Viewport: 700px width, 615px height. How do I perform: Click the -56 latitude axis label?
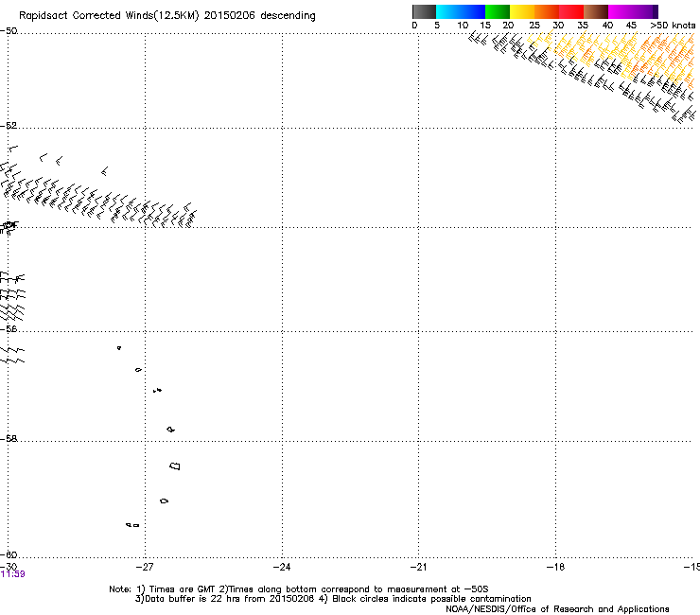tap(9, 328)
